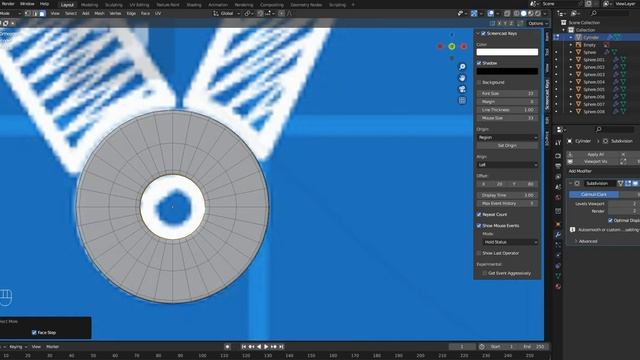
Task: Collapse the Collection in outliner
Action: point(564,30)
